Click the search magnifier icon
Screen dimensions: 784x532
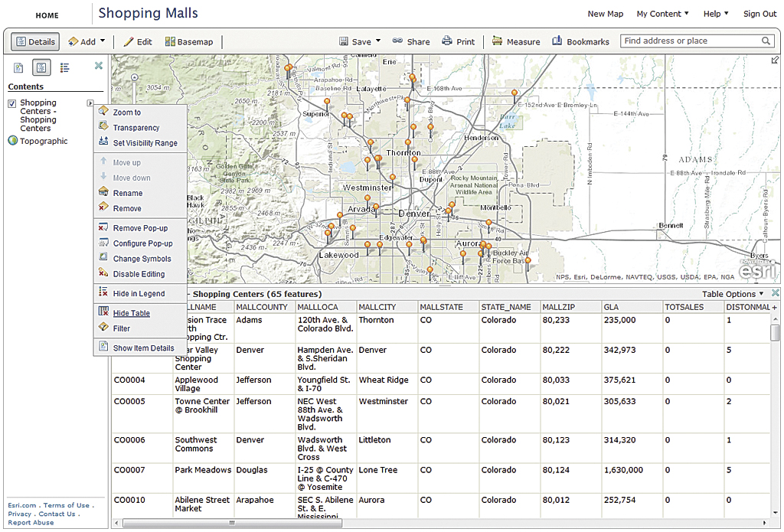[766, 41]
